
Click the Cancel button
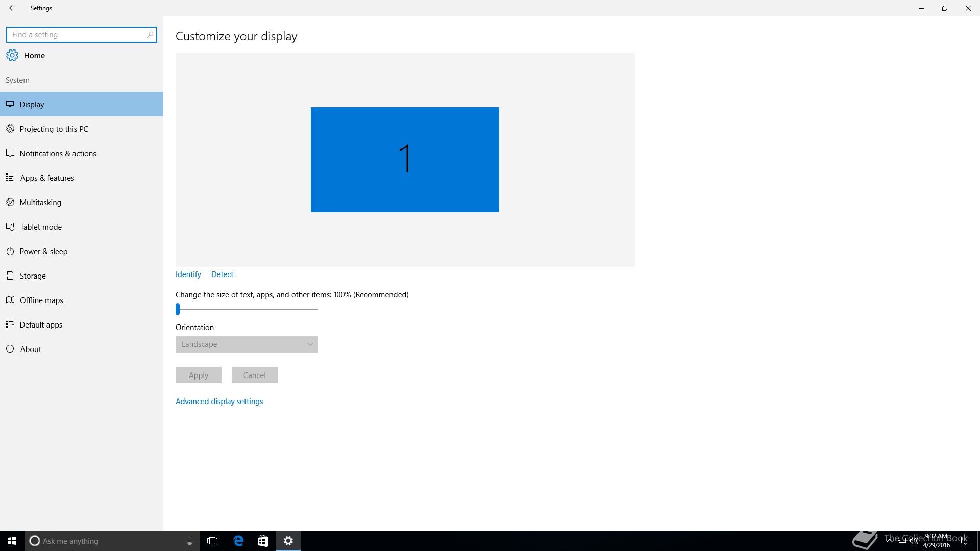coord(255,375)
